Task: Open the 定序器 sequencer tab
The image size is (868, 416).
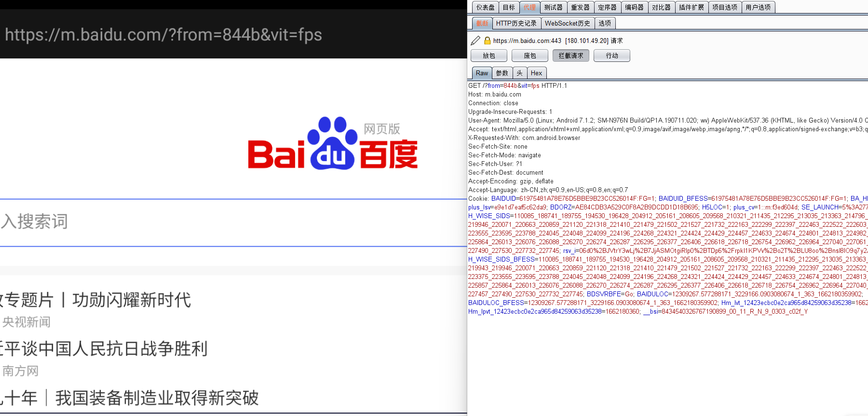Action: (x=607, y=7)
